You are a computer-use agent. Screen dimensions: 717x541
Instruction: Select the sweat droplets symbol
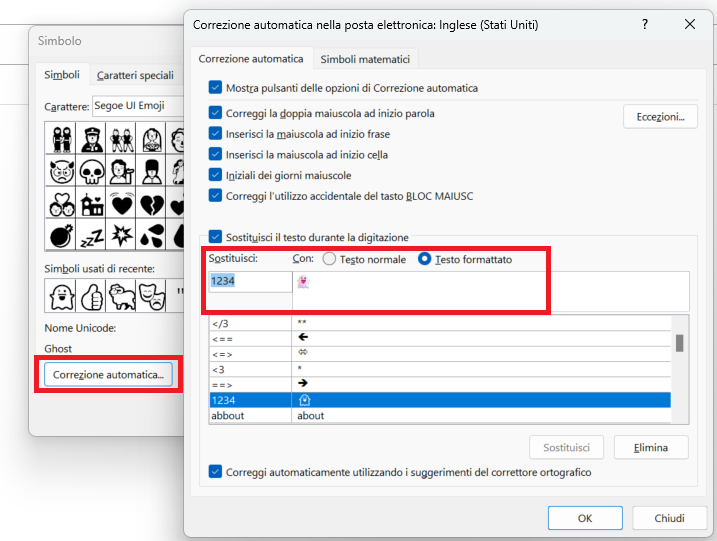click(151, 235)
